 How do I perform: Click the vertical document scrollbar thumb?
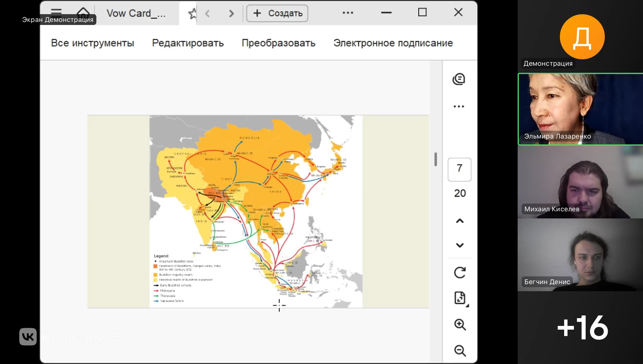[x=435, y=159]
